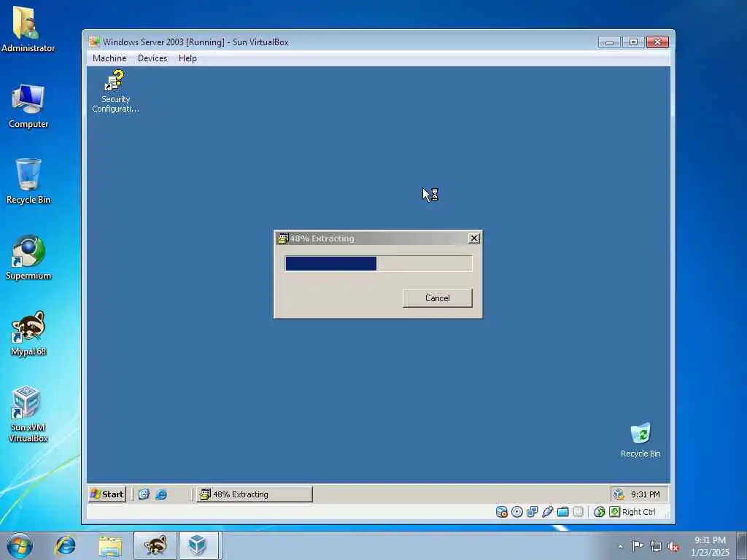Launch the Supermium browser shortcut
The image size is (747, 560).
pyautogui.click(x=28, y=257)
